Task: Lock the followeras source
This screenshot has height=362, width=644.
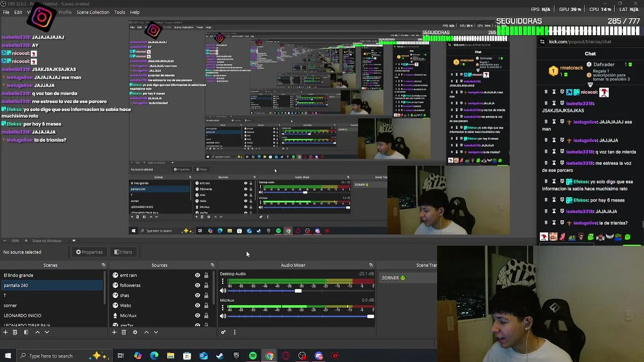Action: click(206, 285)
